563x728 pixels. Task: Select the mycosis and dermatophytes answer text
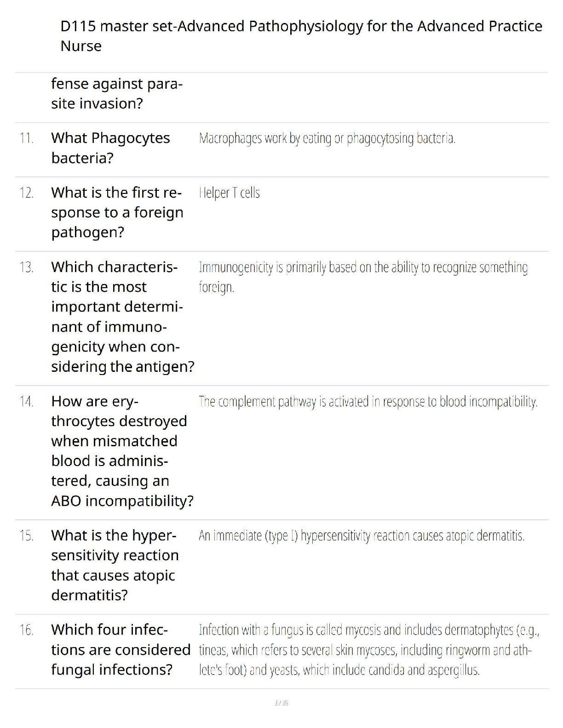point(369,649)
